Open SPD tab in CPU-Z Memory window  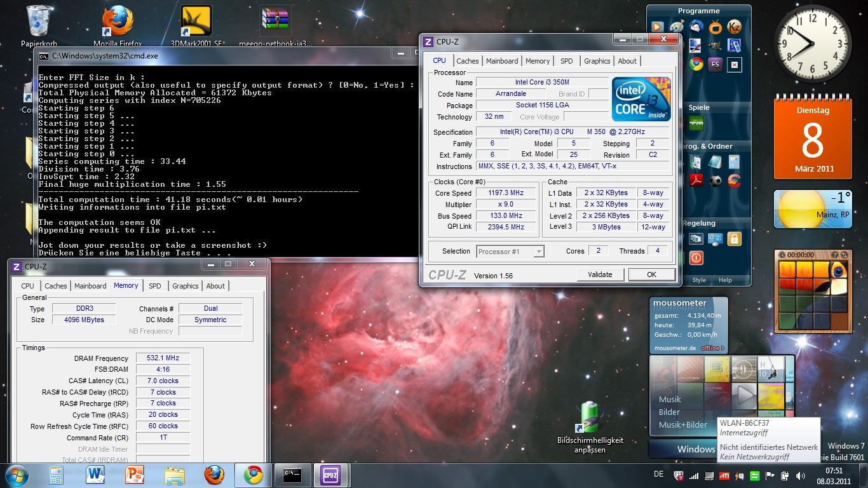point(155,286)
